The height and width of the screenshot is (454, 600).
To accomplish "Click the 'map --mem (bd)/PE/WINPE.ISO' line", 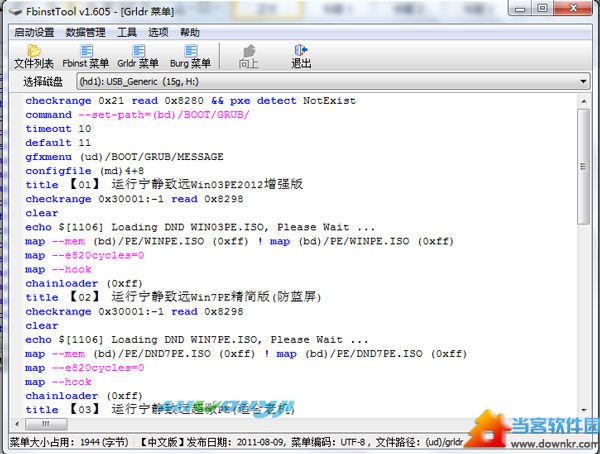I will click(240, 241).
